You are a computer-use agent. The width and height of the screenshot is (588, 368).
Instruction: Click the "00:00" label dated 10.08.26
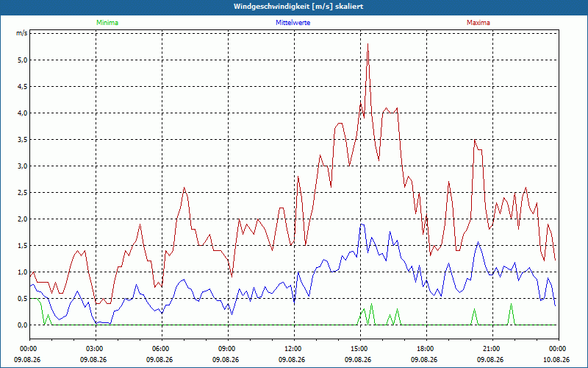tap(559, 349)
